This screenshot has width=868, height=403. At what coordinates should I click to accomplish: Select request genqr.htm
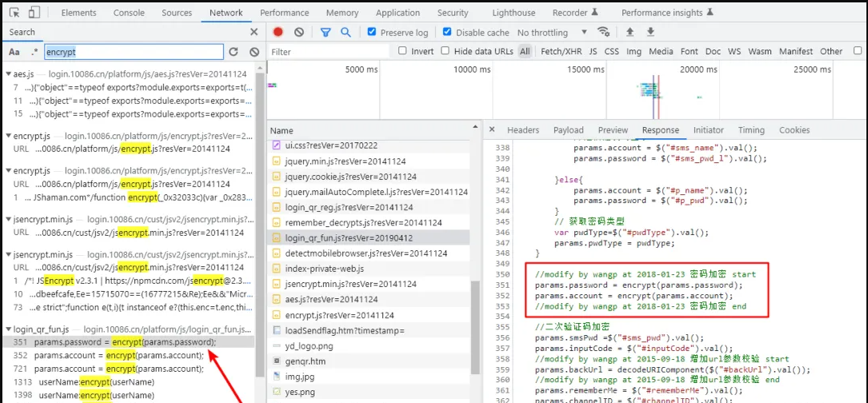369,361
